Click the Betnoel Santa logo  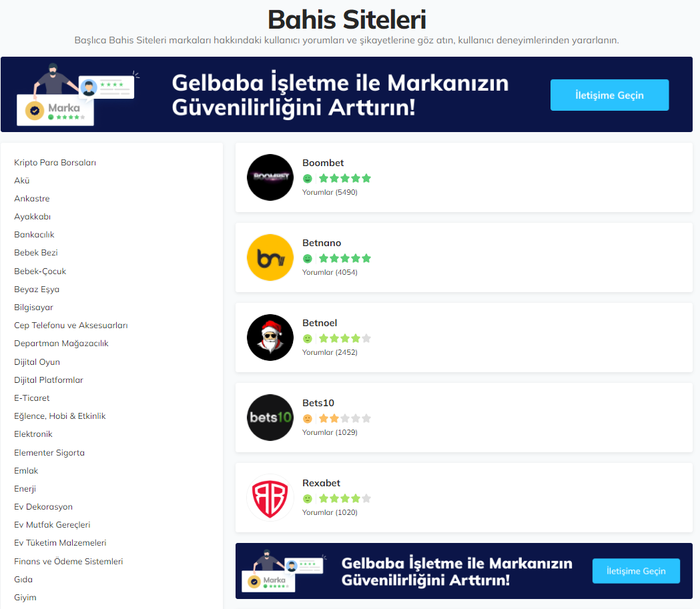click(270, 338)
